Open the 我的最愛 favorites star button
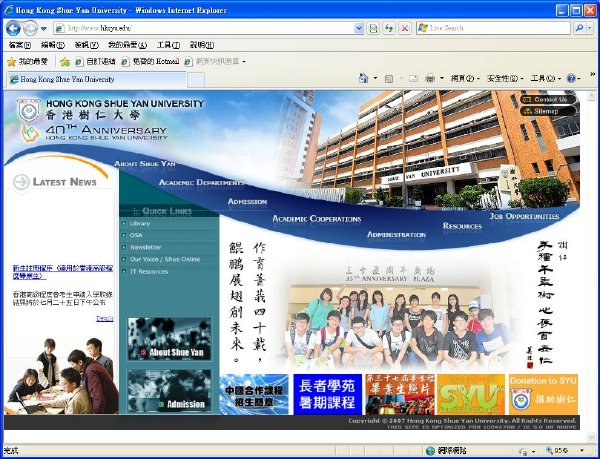This screenshot has height=459, width=600. click(x=28, y=62)
